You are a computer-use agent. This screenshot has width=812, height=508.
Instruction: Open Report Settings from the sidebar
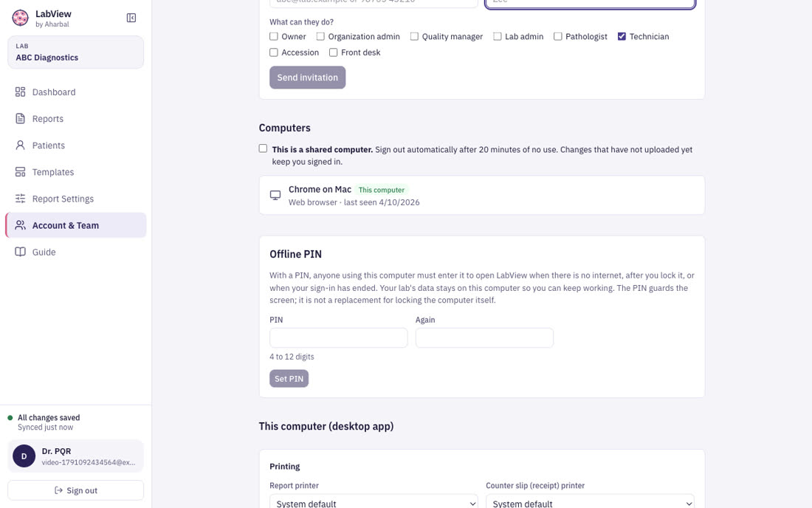pyautogui.click(x=75, y=199)
